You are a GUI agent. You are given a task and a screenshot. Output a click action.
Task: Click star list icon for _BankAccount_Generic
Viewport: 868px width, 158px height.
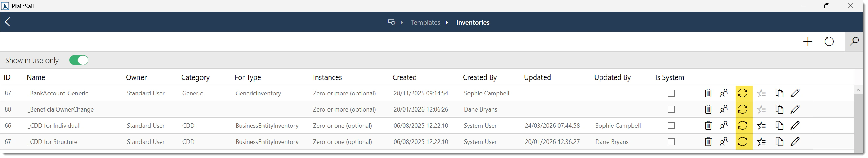point(761,93)
